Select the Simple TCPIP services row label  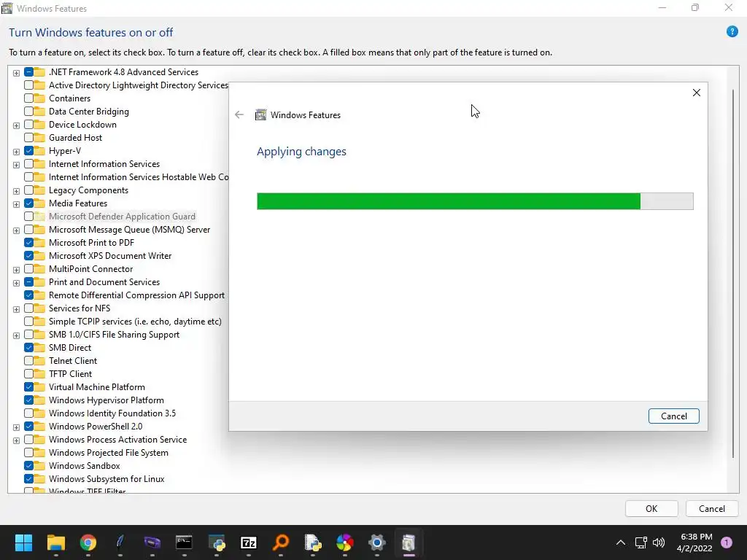[x=135, y=322]
